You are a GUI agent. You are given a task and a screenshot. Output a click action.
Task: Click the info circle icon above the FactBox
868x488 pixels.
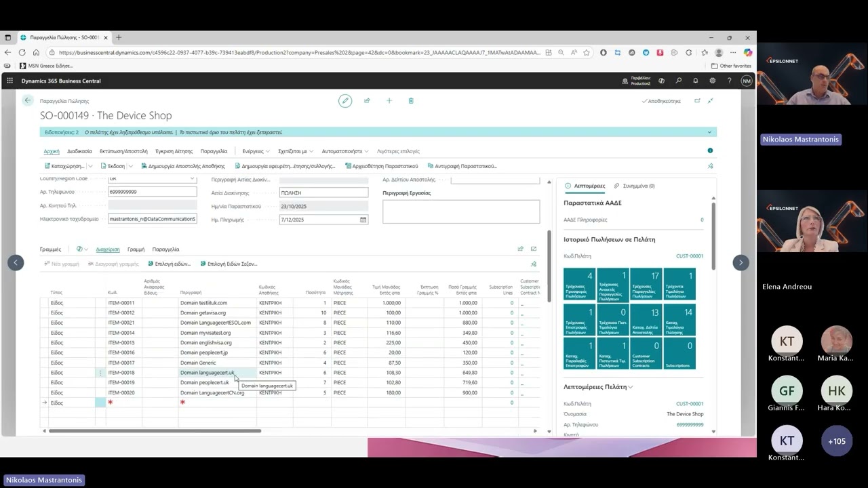pos(710,150)
